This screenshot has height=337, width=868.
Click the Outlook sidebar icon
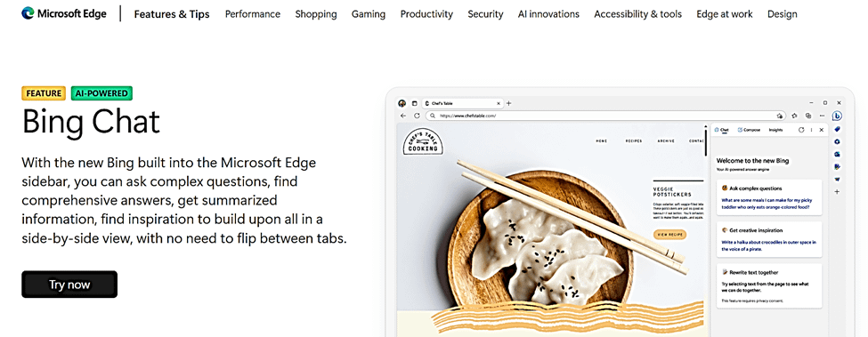837,154
